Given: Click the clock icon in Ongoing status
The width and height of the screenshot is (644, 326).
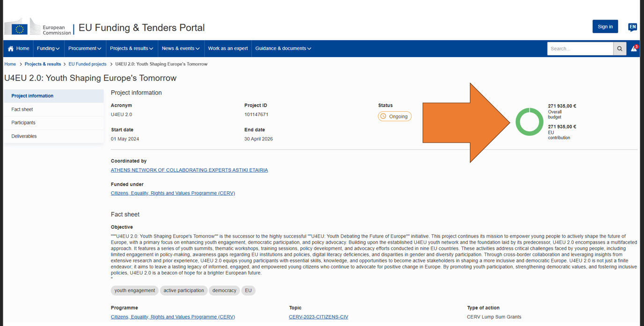Looking at the screenshot, I should [383, 116].
